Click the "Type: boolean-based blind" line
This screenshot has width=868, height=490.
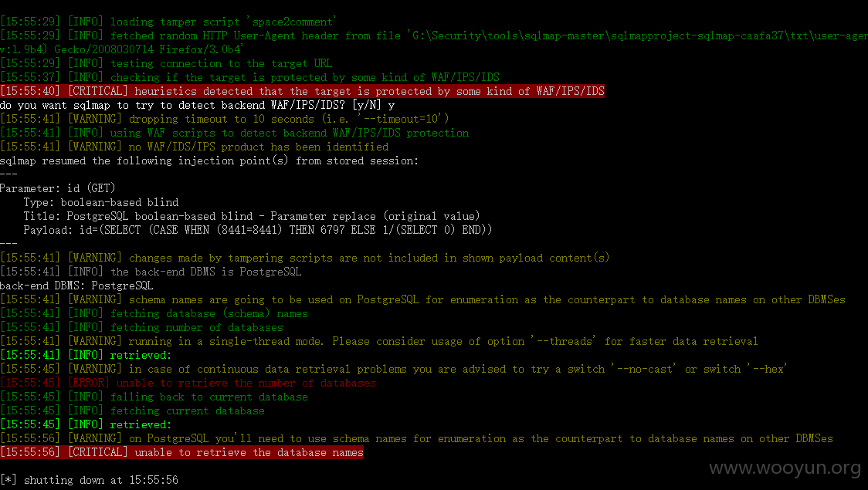[100, 202]
